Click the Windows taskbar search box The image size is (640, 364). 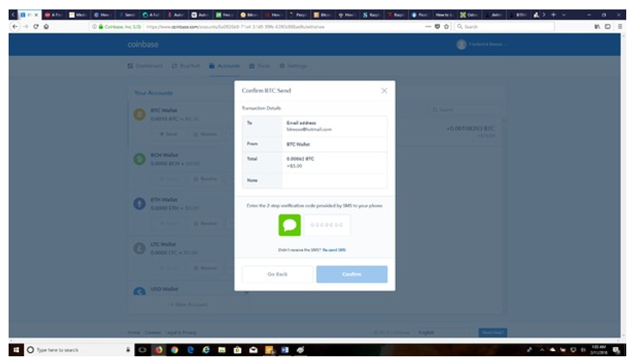click(x=69, y=350)
